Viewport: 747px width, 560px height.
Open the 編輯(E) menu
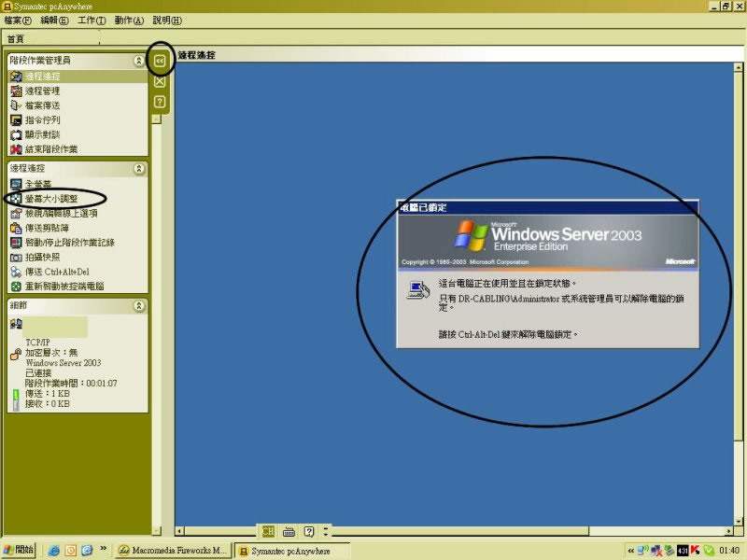54,21
